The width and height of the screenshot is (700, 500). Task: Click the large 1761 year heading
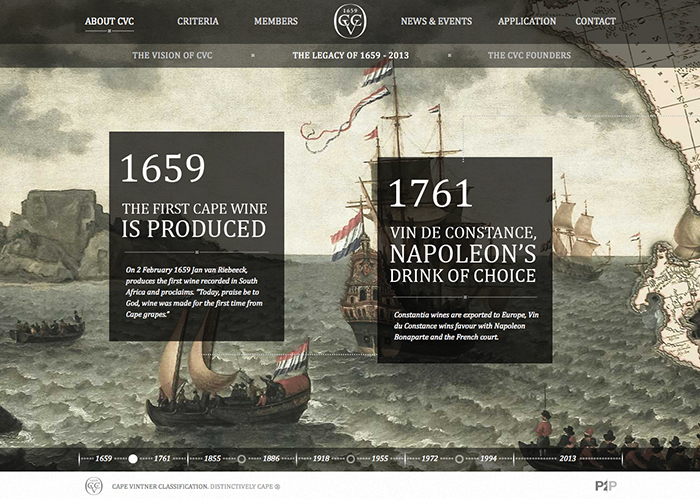[431, 193]
